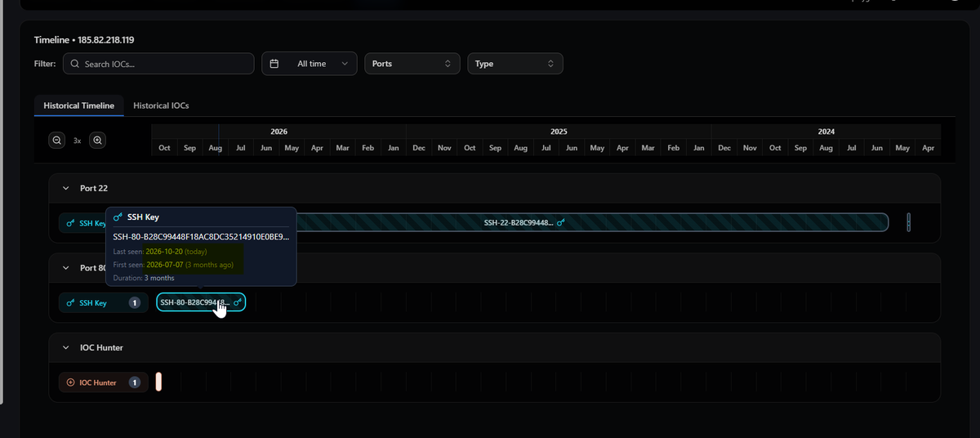Click the First seen 2026-07-07 date
This screenshot has width=980, height=438.
click(163, 265)
